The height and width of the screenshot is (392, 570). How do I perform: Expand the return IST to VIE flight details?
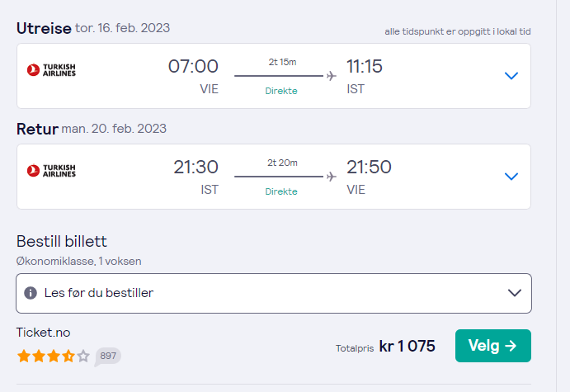[511, 177]
